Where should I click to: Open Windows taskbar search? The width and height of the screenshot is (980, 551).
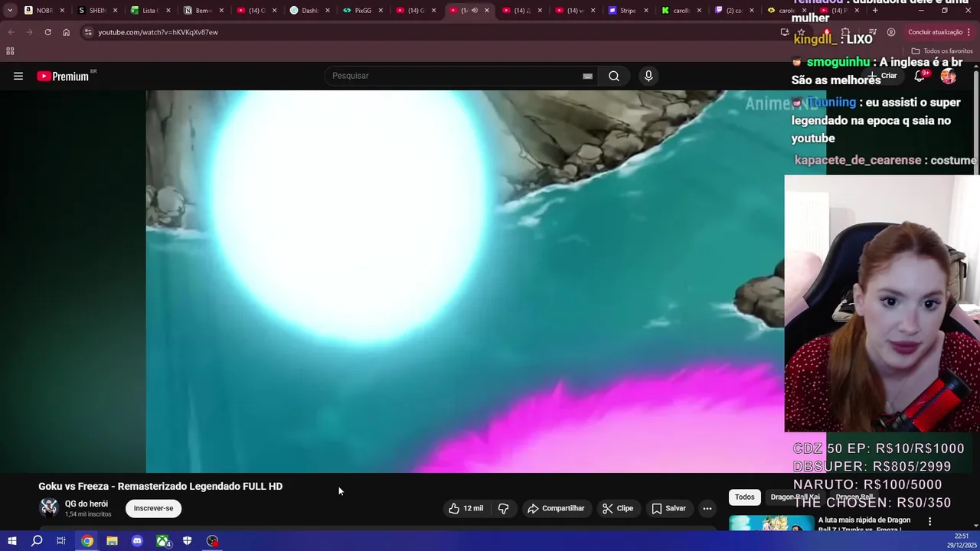pos(37,541)
